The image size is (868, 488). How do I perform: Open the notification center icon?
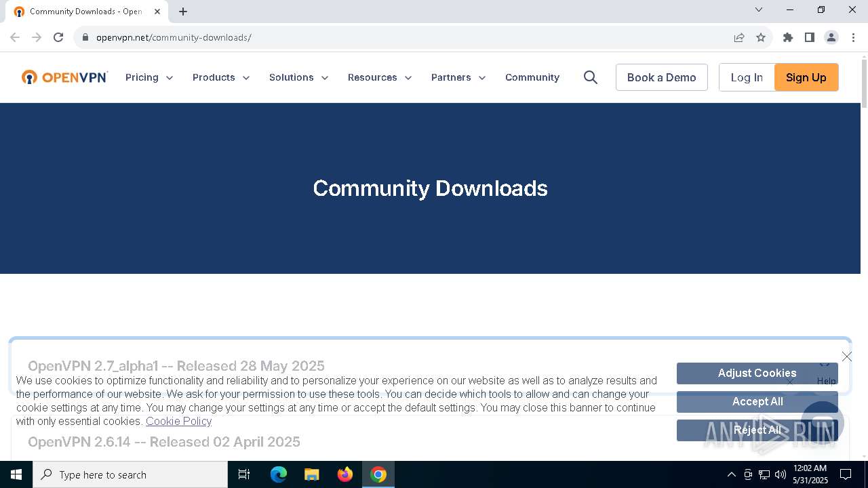[x=846, y=474]
